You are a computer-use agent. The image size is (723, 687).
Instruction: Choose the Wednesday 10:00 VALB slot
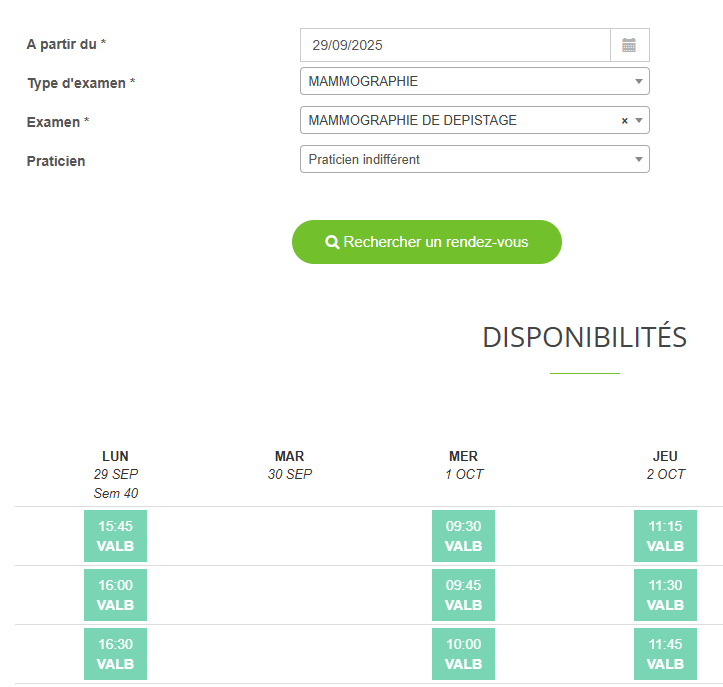463,654
